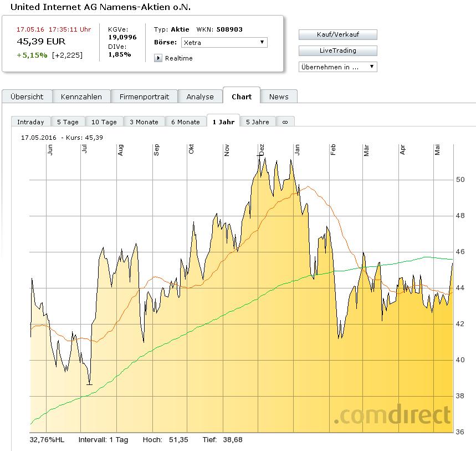Click the 'Typ: Aktie' label
Screen dimensions: 476x451
tap(172, 29)
